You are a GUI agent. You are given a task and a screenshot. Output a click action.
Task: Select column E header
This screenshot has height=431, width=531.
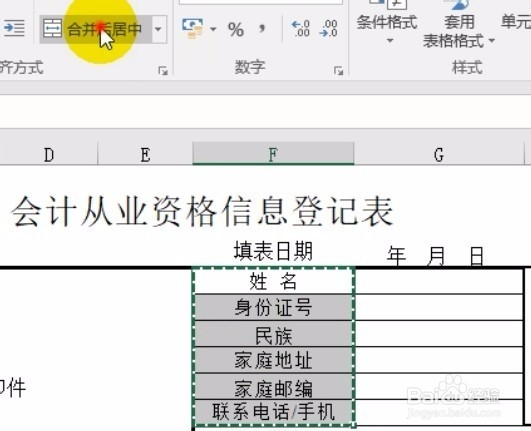click(145, 154)
